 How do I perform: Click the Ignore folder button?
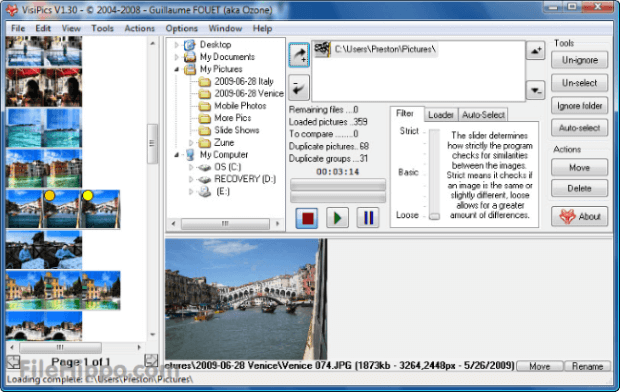[x=579, y=106]
